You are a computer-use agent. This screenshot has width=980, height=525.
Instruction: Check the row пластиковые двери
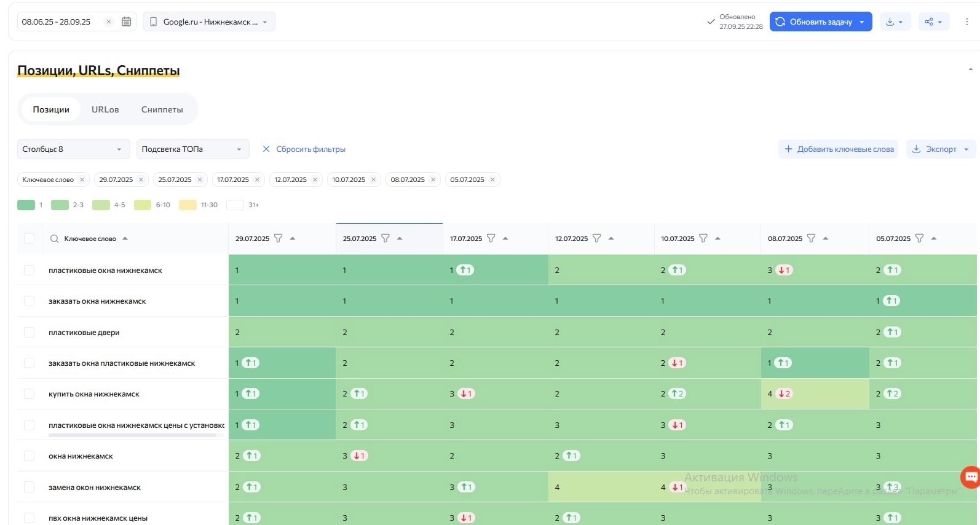pyautogui.click(x=29, y=332)
